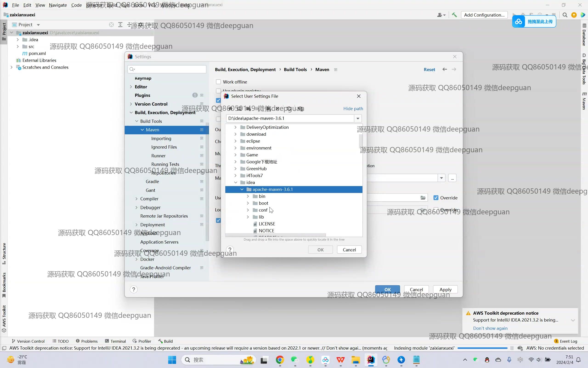Image resolution: width=588 pixels, height=368 pixels.
Task: Click path input field in file chooser
Action: (290, 118)
